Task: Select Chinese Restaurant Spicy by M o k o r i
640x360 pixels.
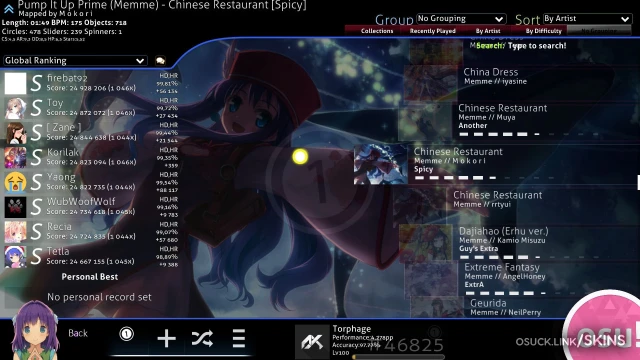Action: 497,164
